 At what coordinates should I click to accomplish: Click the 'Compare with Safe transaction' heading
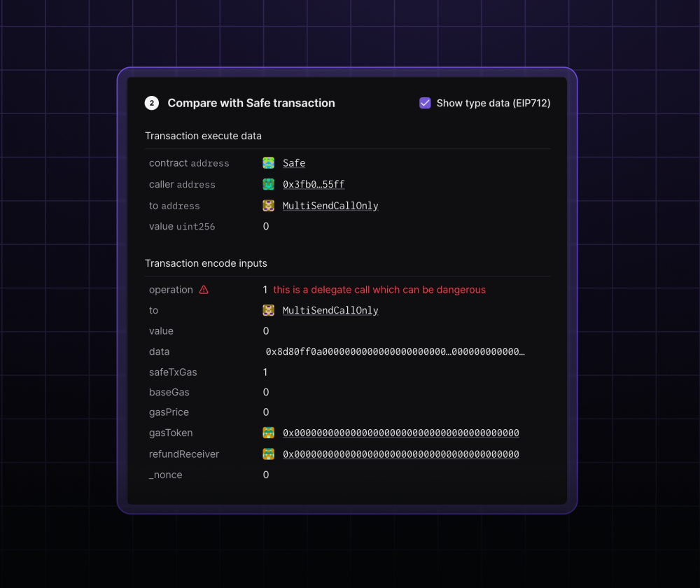[x=251, y=104]
